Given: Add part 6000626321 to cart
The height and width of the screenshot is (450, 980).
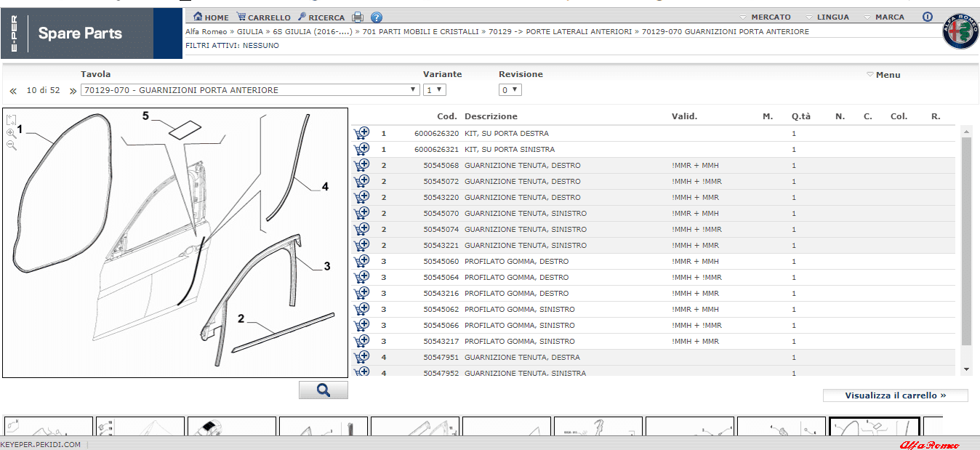Looking at the screenshot, I should coord(361,149).
